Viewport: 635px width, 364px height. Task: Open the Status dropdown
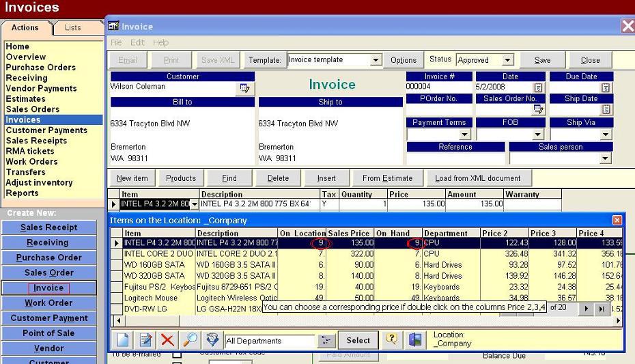507,60
